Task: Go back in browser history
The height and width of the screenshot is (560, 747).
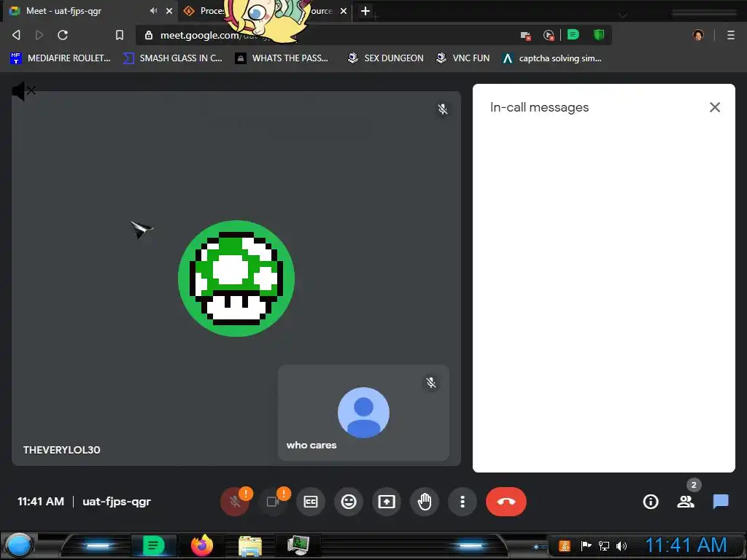Action: pyautogui.click(x=16, y=35)
